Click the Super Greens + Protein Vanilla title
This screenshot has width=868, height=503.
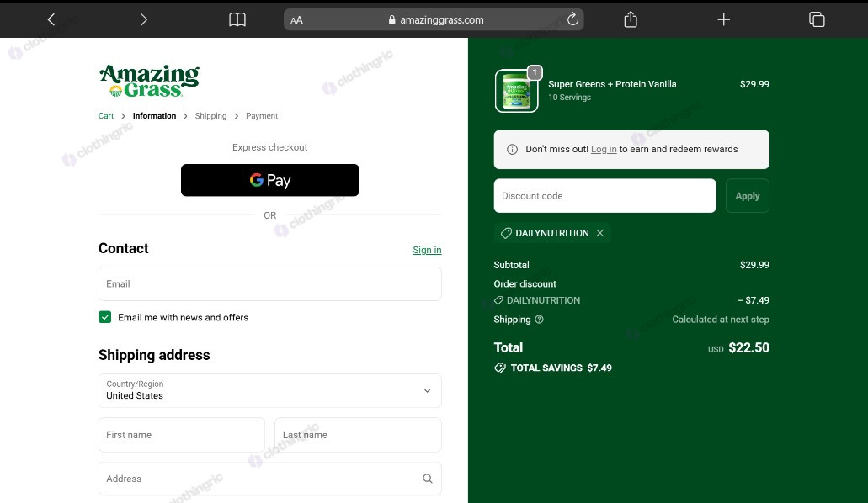point(612,84)
